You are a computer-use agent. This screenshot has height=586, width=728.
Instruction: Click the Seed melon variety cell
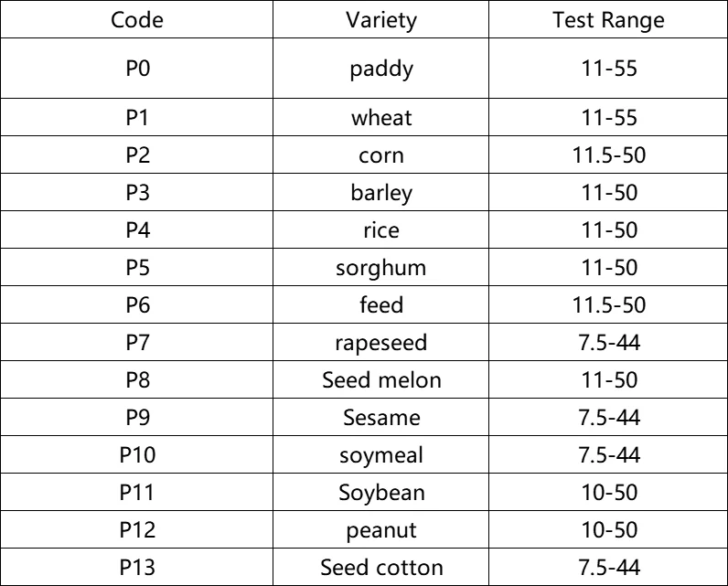click(x=381, y=380)
